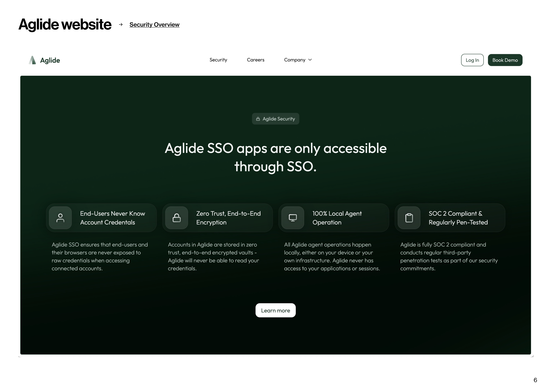This screenshot has width=552, height=392.
Task: Click the monitor icon for Local Agent
Action: 293,218
